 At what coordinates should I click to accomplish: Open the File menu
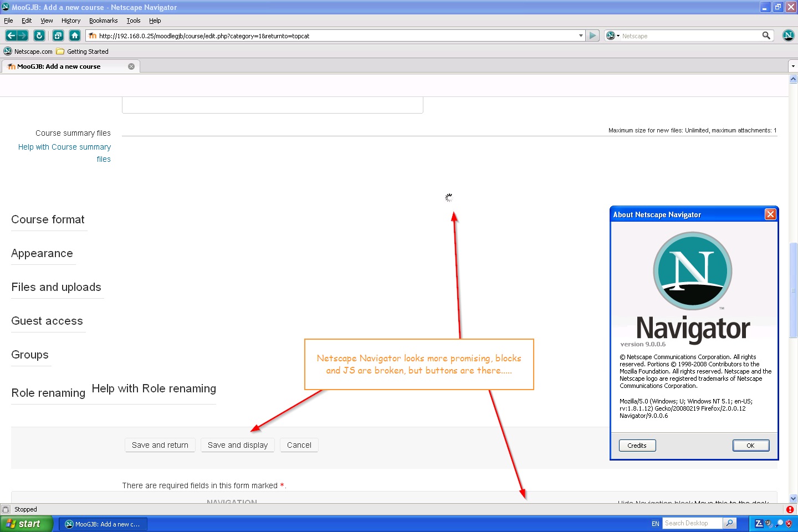8,21
